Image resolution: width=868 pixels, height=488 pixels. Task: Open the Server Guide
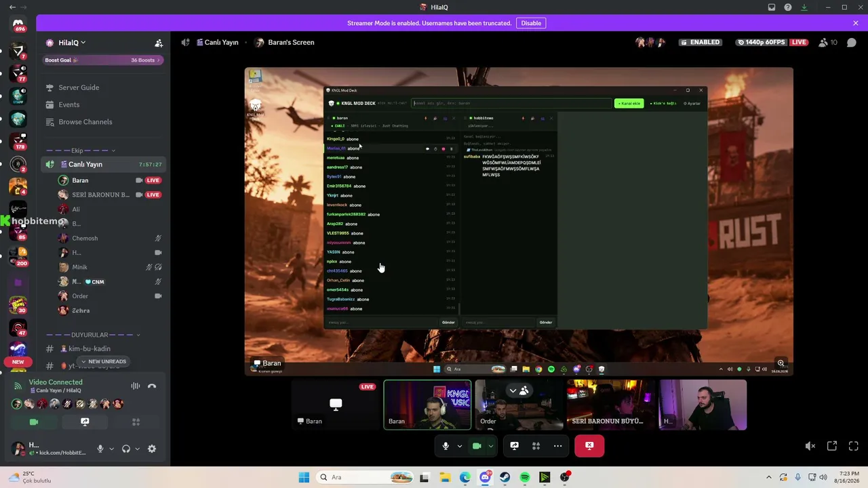click(x=79, y=87)
